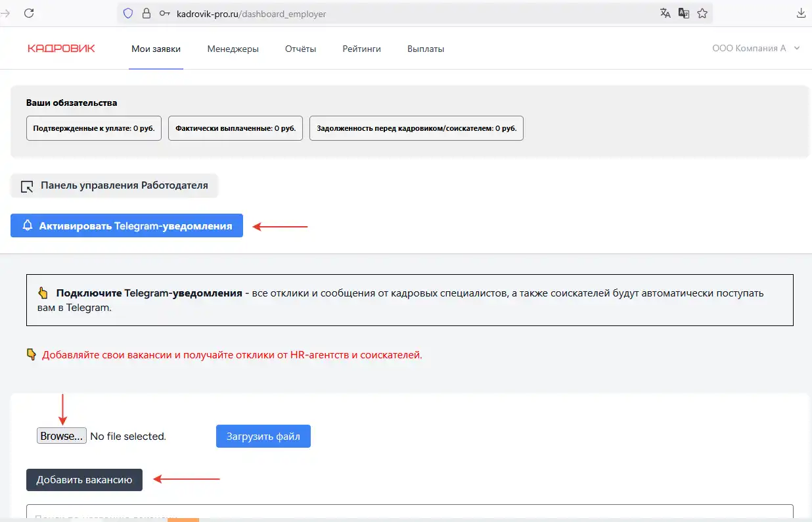Viewport: 812px width, 522px height.
Task: Go to the Отчёты tab
Action: pos(300,49)
